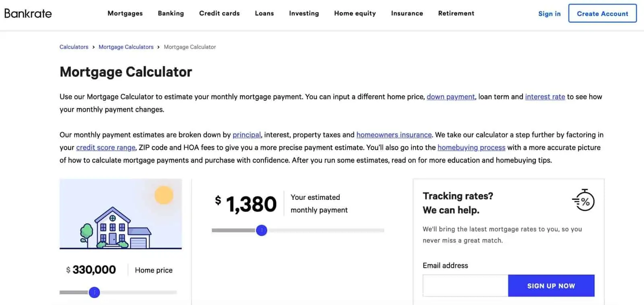This screenshot has width=644, height=305.
Task: Open the Credit cards menu
Action: coord(219,13)
